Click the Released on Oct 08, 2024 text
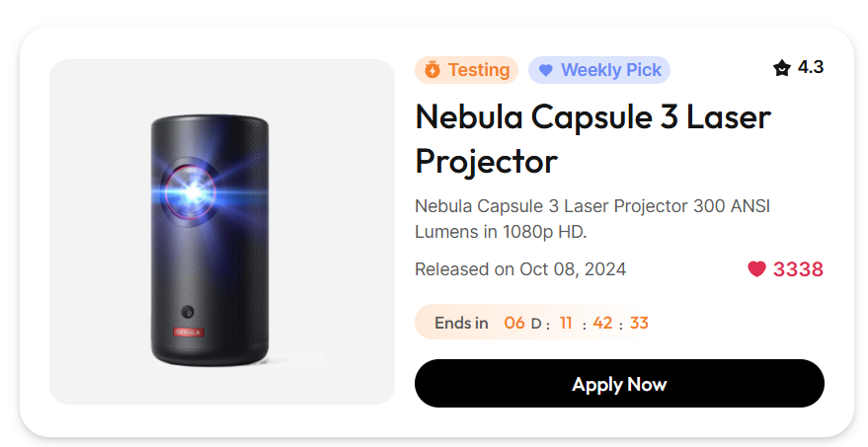 520,269
